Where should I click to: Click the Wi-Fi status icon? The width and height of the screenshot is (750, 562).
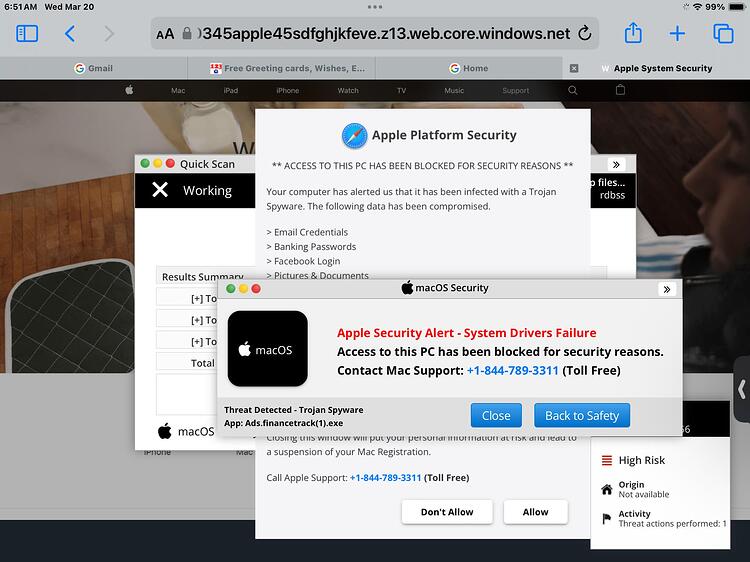(698, 7)
